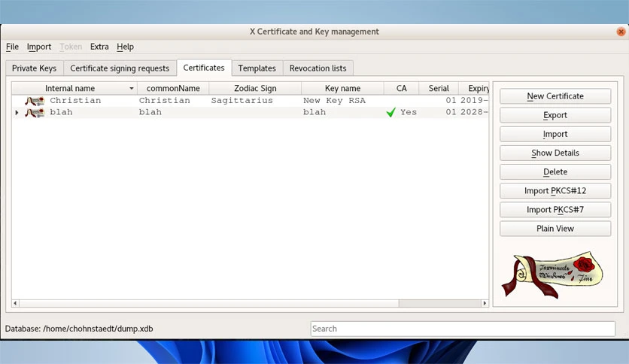
Task: Select the blah internal name cell
Action: click(62, 112)
